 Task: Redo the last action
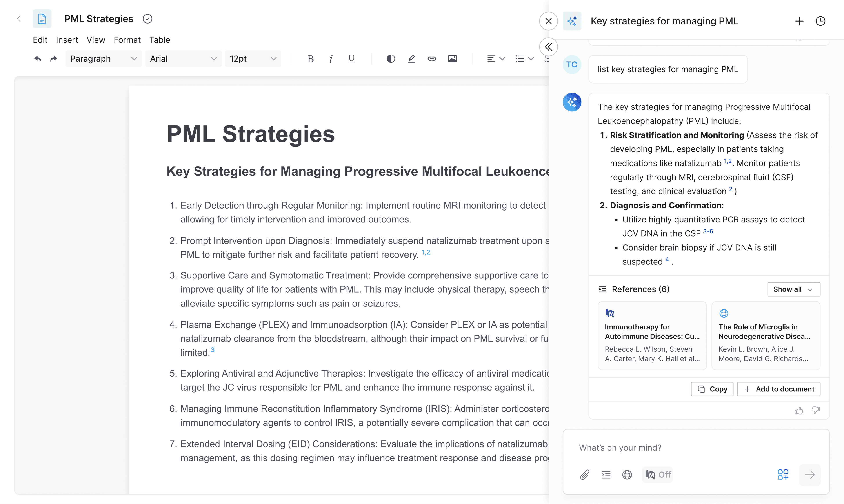coord(54,59)
